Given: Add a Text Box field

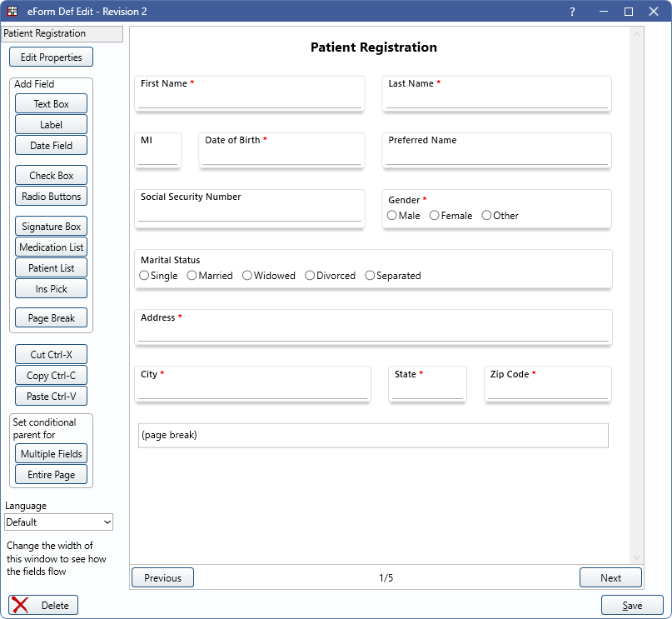Looking at the screenshot, I should pyautogui.click(x=51, y=104).
